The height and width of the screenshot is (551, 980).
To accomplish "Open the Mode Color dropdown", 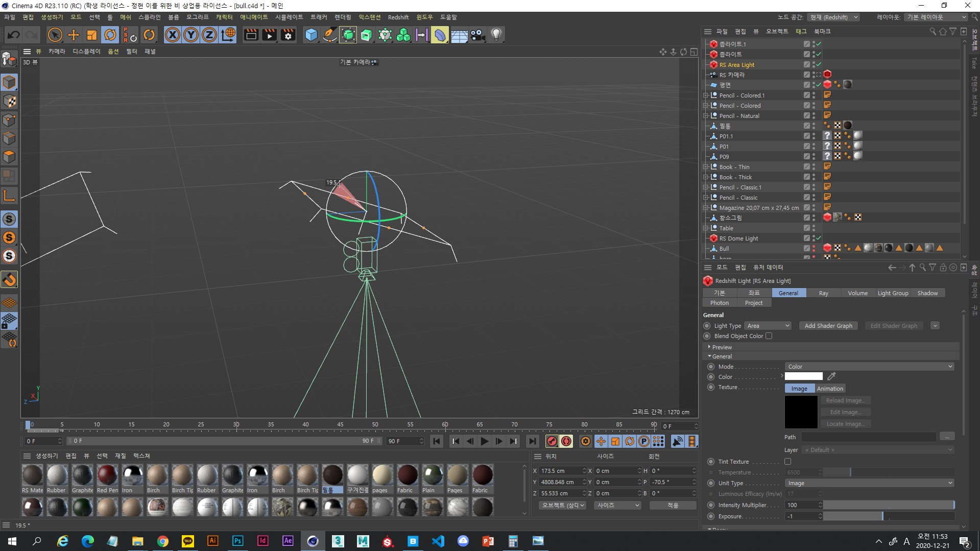I will coord(870,367).
